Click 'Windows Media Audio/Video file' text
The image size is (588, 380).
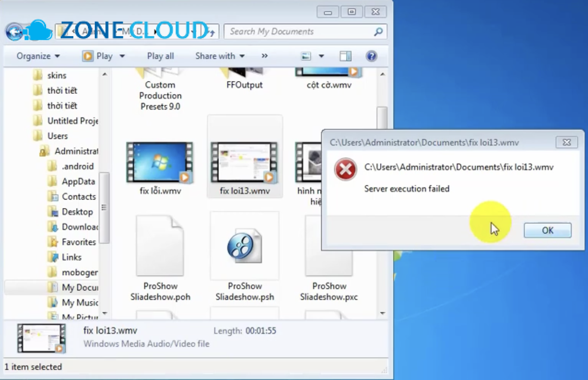(x=146, y=344)
